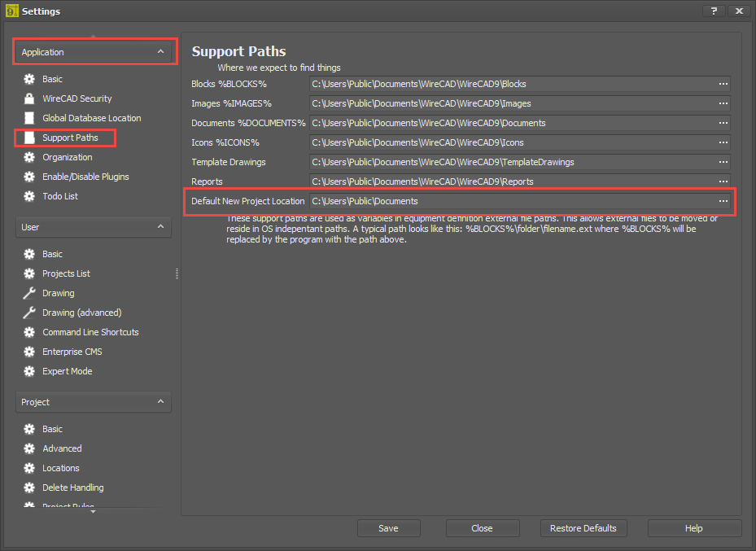Click the gear icon beside User Basic
756x551 pixels.
[x=29, y=254]
